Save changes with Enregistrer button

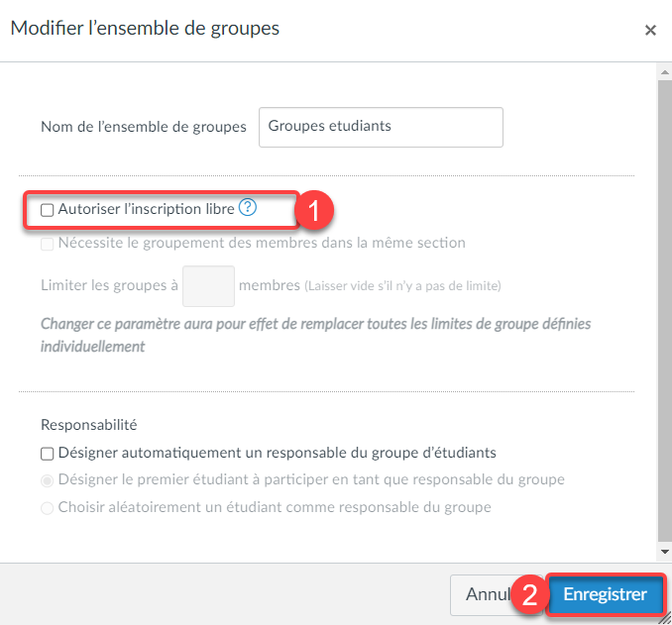pos(606,594)
